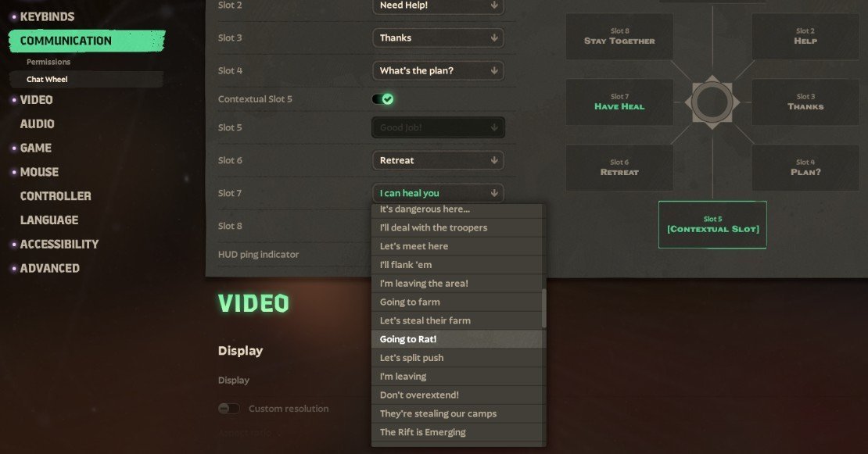Click the 'HUD ping indicator' label

click(x=259, y=255)
